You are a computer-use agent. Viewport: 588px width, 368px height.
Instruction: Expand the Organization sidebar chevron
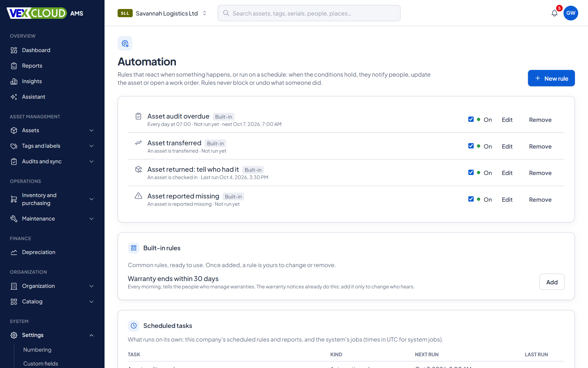pos(91,286)
